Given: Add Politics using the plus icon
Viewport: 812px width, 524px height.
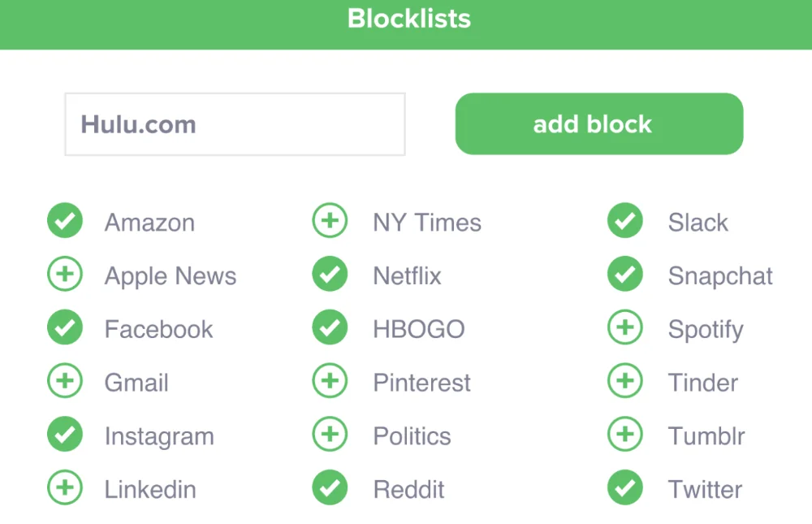Looking at the screenshot, I should coord(330,435).
